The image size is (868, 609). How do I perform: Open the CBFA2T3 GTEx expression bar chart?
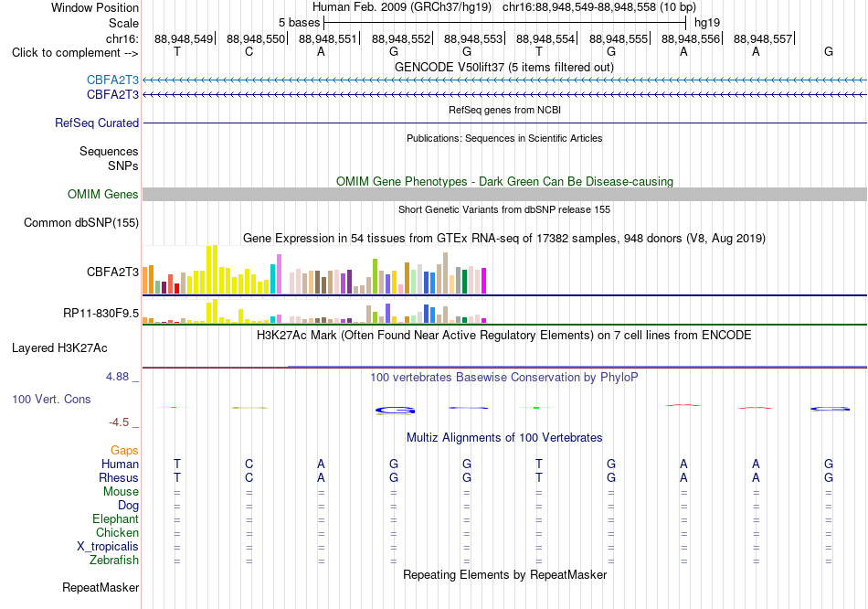tap(314, 270)
